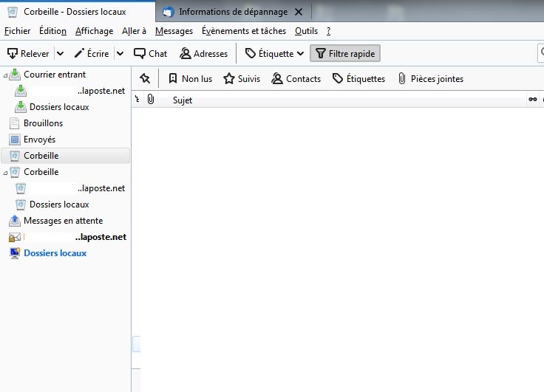Open the Affichage menu

coord(95,31)
